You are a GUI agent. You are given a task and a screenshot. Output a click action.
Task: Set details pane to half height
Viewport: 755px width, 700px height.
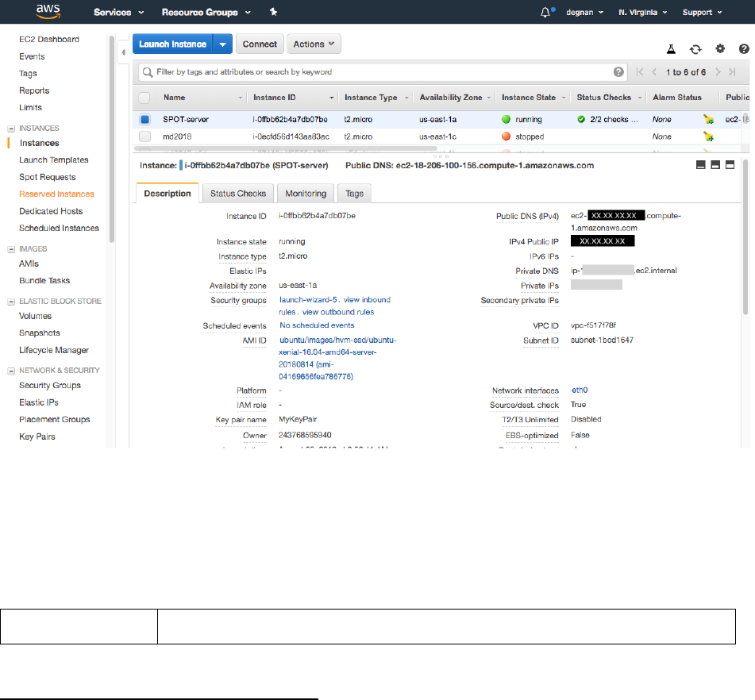(715, 164)
